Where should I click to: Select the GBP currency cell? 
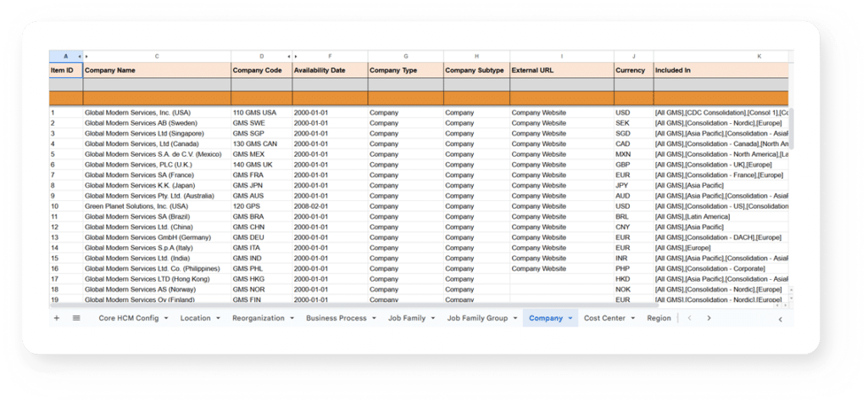coord(634,165)
